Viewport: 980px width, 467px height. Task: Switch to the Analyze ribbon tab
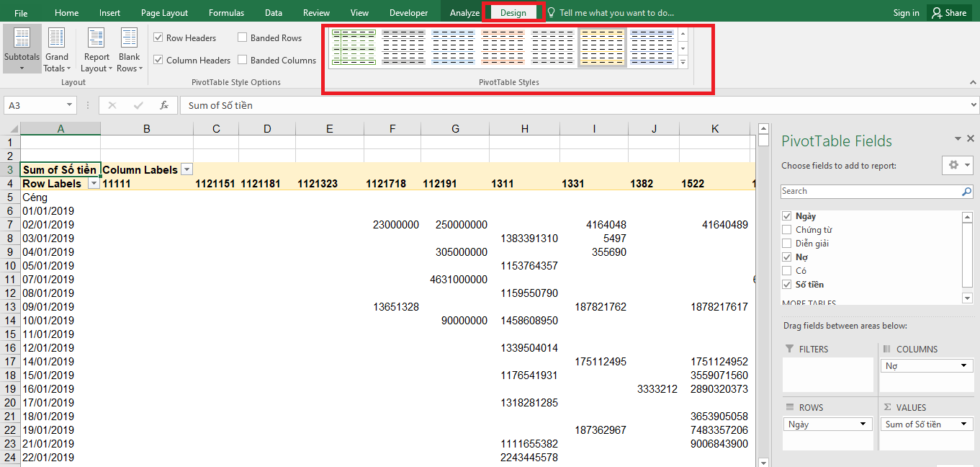464,13
